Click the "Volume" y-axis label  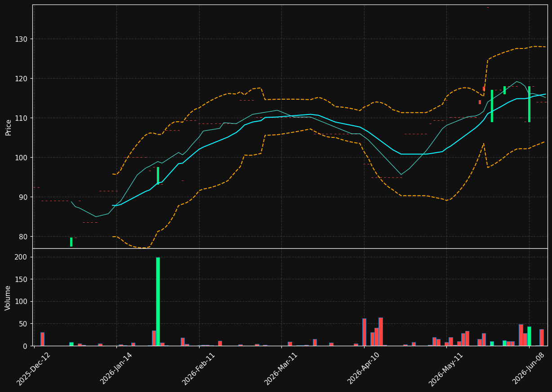(x=9, y=298)
